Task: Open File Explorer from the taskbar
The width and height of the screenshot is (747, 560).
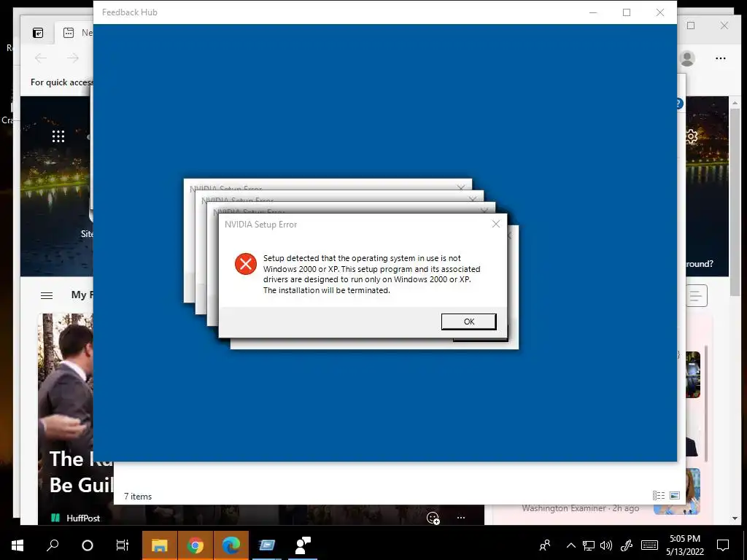Action: coord(160,545)
